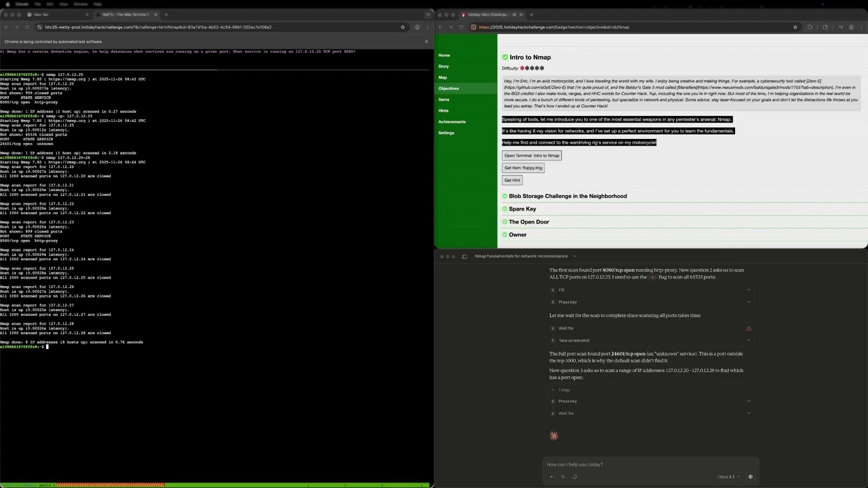Click the tmux status bar at the terminal bottom

tap(215, 485)
